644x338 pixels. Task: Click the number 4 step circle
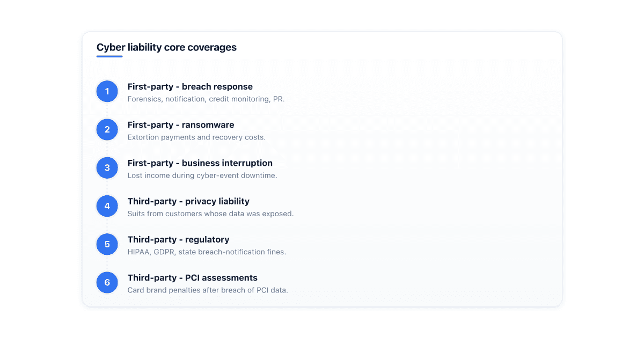[107, 206]
